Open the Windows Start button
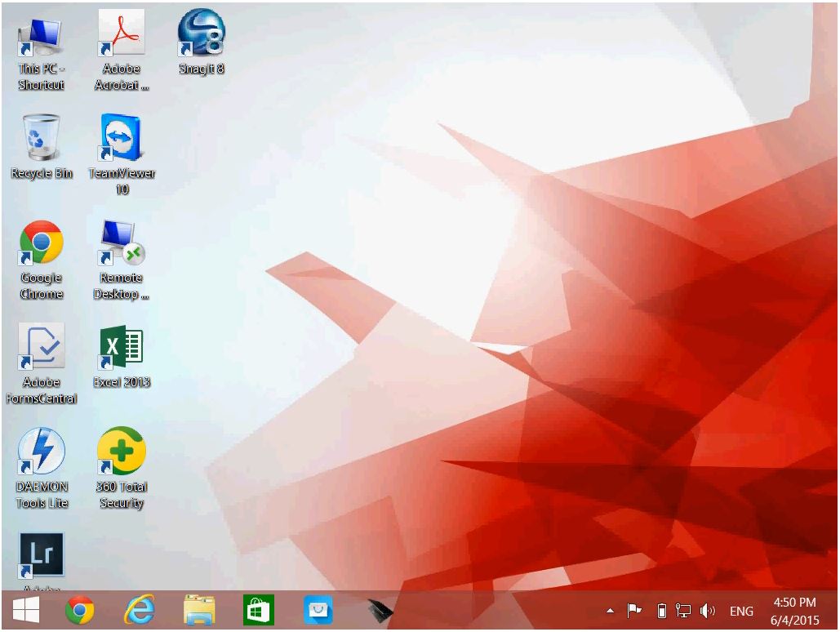 click(26, 610)
